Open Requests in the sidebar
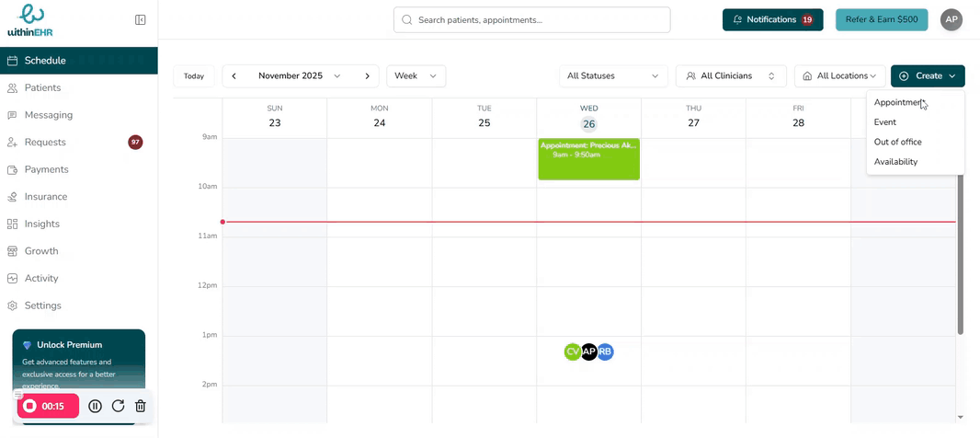The width and height of the screenshot is (980, 438). (x=45, y=142)
